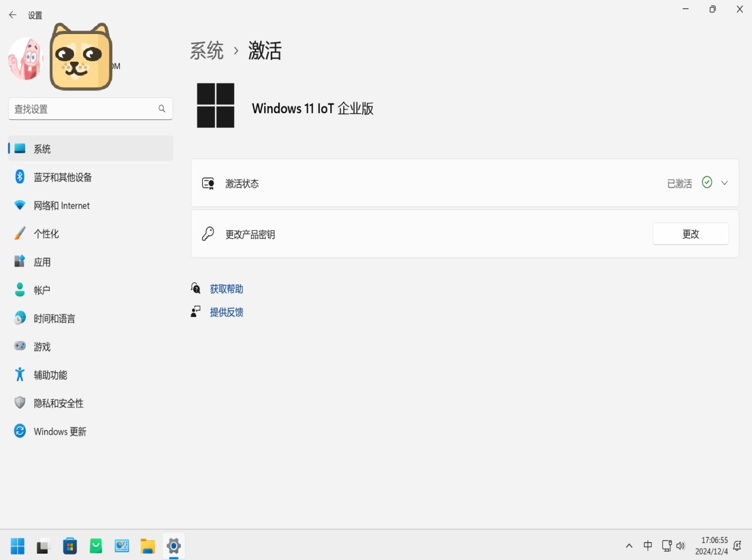Click the 中 input method indicator
The image size is (752, 560).
point(647,546)
